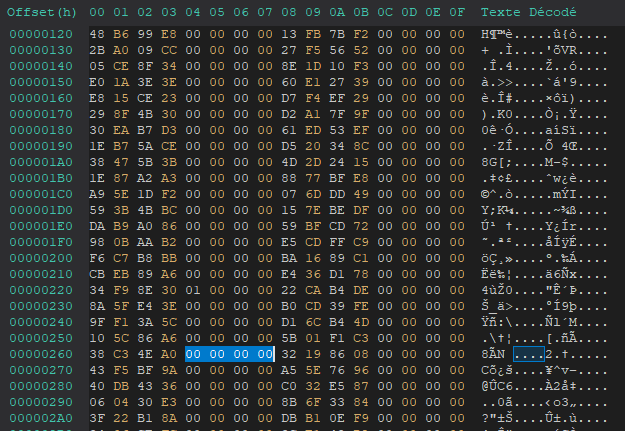Image resolution: width=625 pixels, height=431 pixels.
Task: Click byte DA in row 000001E0
Action: coord(97,226)
